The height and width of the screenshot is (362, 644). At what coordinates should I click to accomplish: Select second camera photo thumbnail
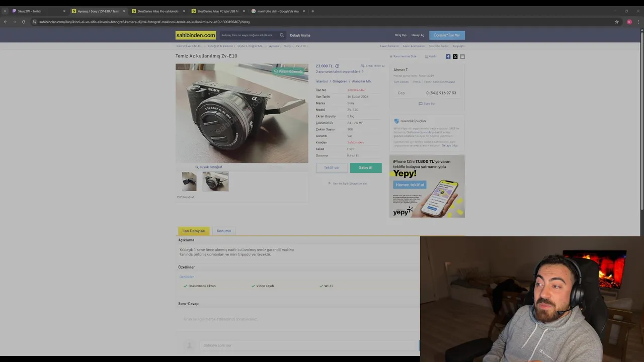coord(215,182)
